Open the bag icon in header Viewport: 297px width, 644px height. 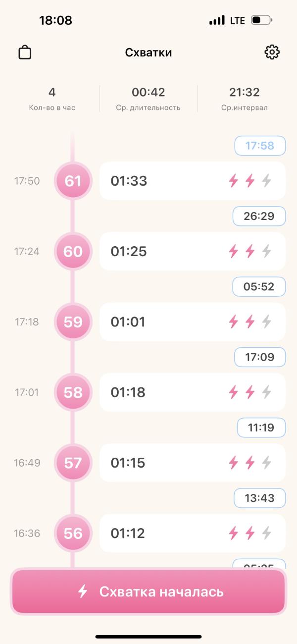pos(25,53)
